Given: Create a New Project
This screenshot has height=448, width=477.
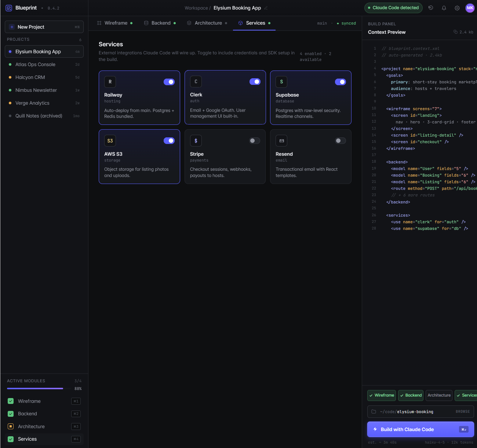Looking at the screenshot, I should click(x=44, y=27).
